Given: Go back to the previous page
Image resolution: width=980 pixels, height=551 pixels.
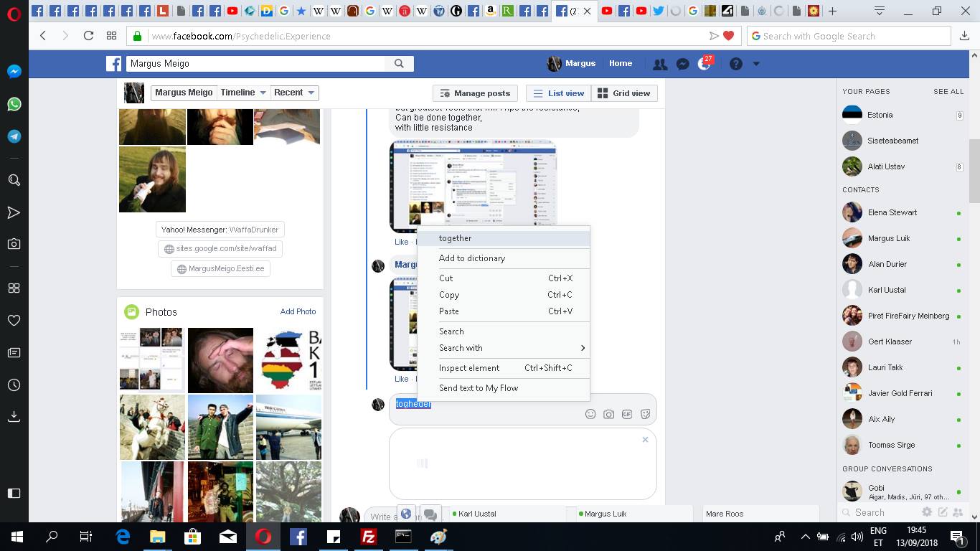Looking at the screenshot, I should pos(43,36).
